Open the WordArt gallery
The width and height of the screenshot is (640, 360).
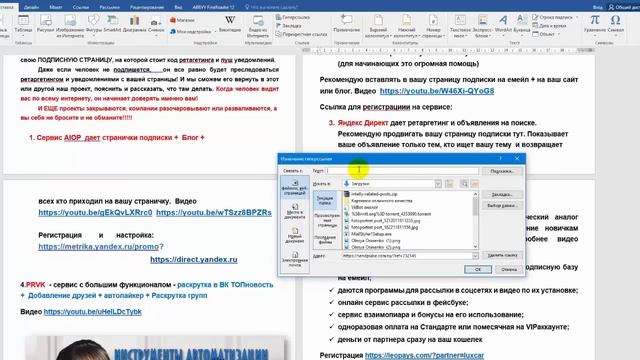(503, 24)
